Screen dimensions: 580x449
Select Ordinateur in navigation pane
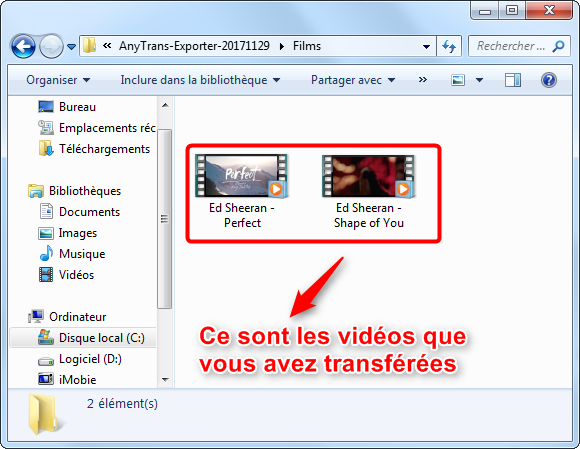(78, 317)
